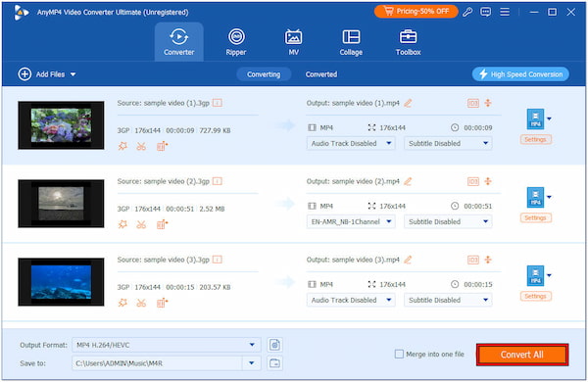Image resolution: width=588 pixels, height=382 pixels.
Task: Open Settings for sample video (2)
Action: pos(535,217)
